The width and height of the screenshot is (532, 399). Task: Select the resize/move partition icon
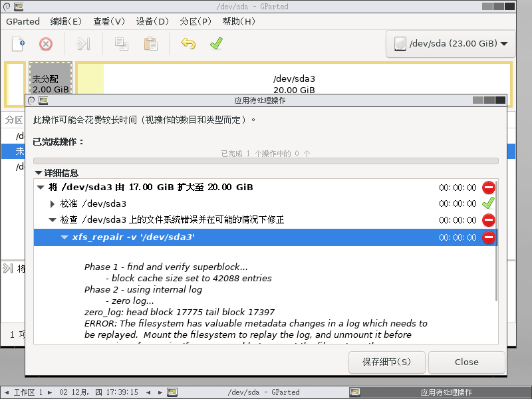click(82, 44)
